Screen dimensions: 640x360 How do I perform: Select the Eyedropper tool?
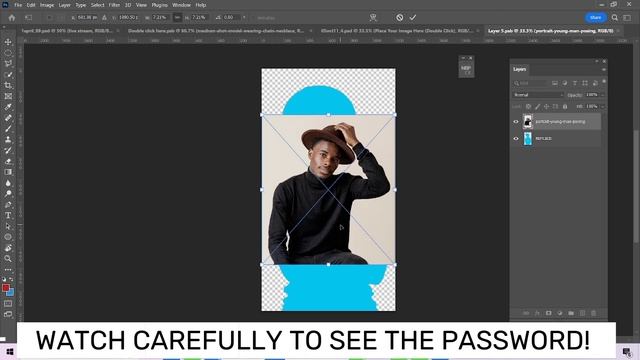click(8, 107)
